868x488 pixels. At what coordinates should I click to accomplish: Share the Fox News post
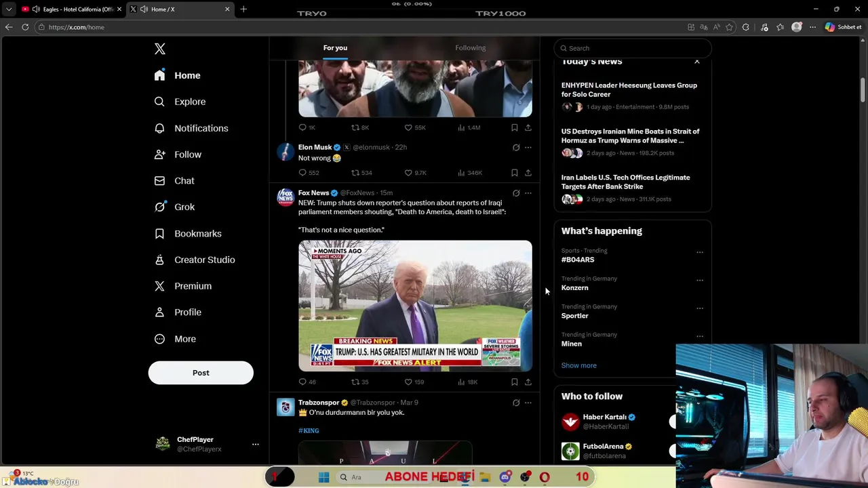[528, 382]
